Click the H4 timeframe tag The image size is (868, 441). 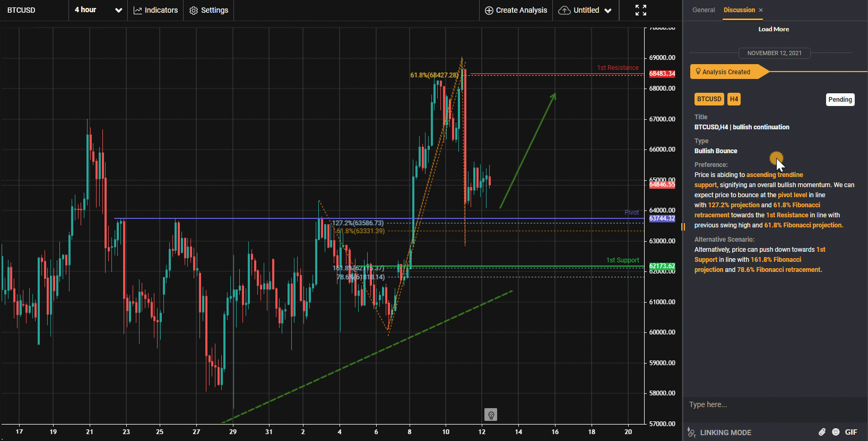(x=734, y=99)
